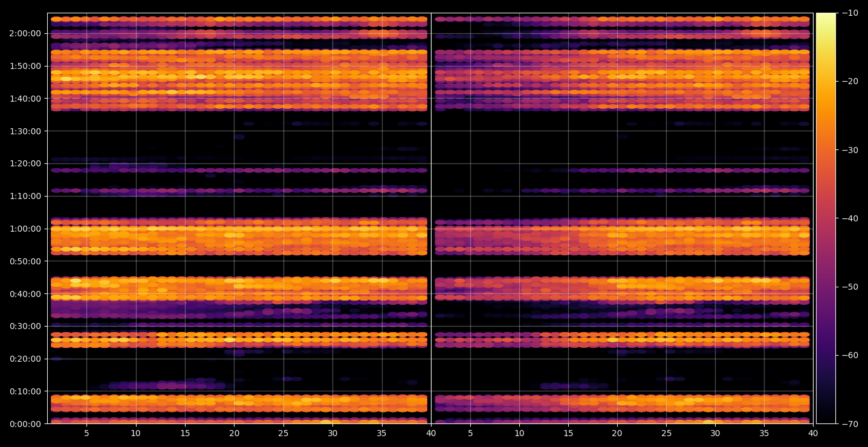Click the −30 colorbar label
Screen dimensions: 868x447
(849, 150)
